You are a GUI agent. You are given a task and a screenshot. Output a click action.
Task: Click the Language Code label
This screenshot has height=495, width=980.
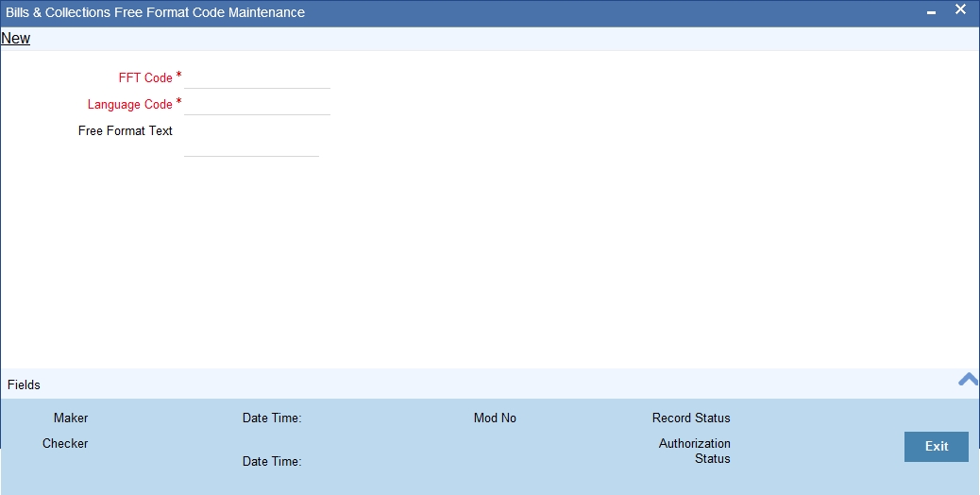coord(129,104)
